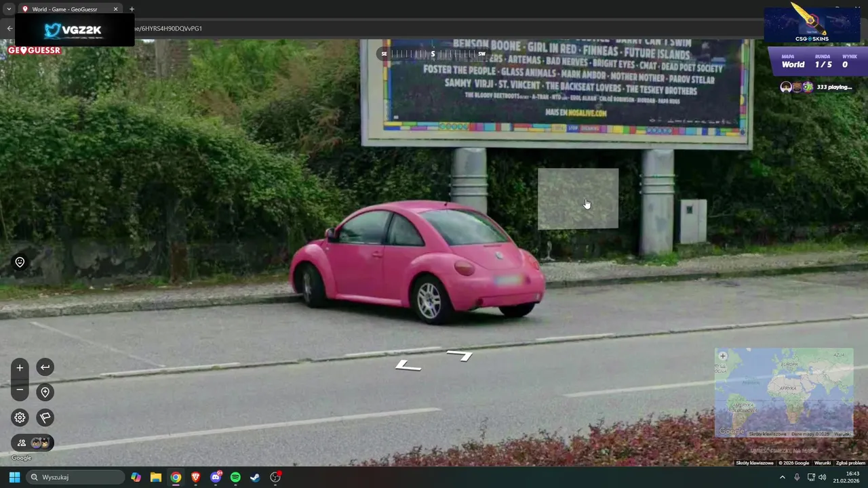Screen dimensions: 868x488
Task: Open the GeoGuessr settings gear
Action: [20, 418]
